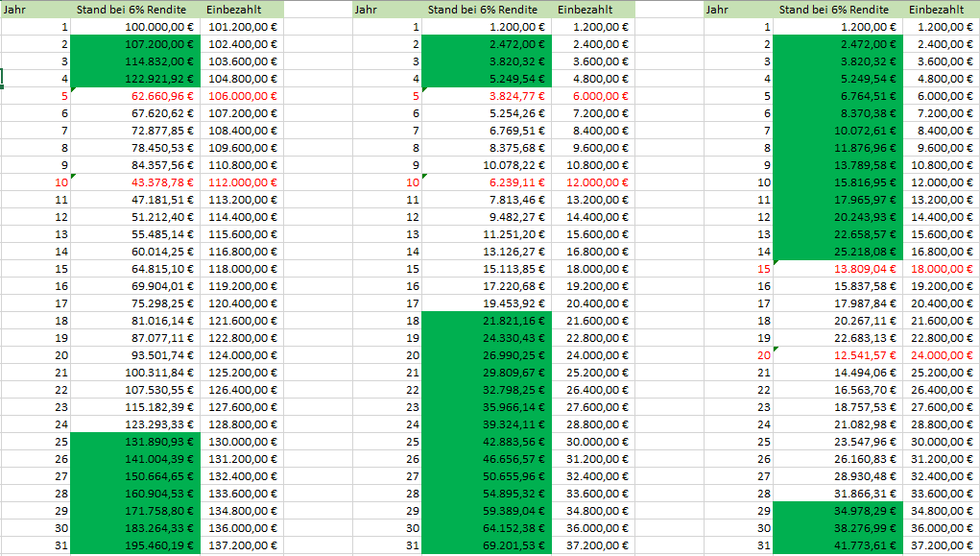Click the red value 13.809,04 €
This screenshot has height=556, width=980.
(x=838, y=269)
